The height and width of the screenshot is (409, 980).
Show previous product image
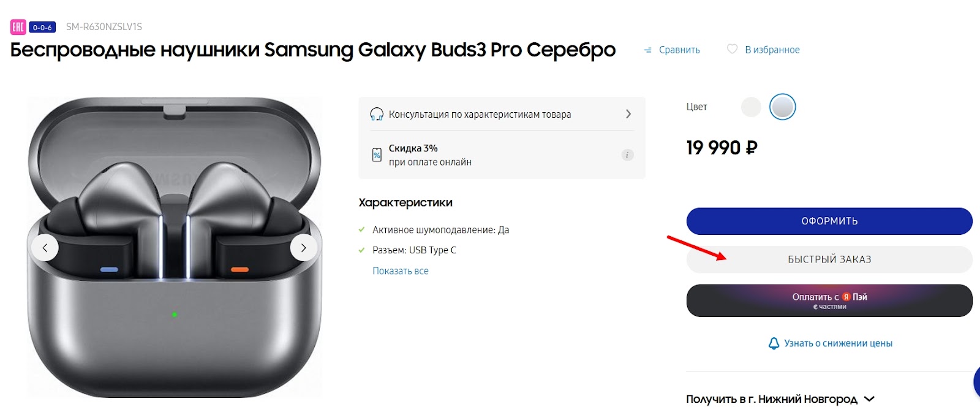pos(45,248)
